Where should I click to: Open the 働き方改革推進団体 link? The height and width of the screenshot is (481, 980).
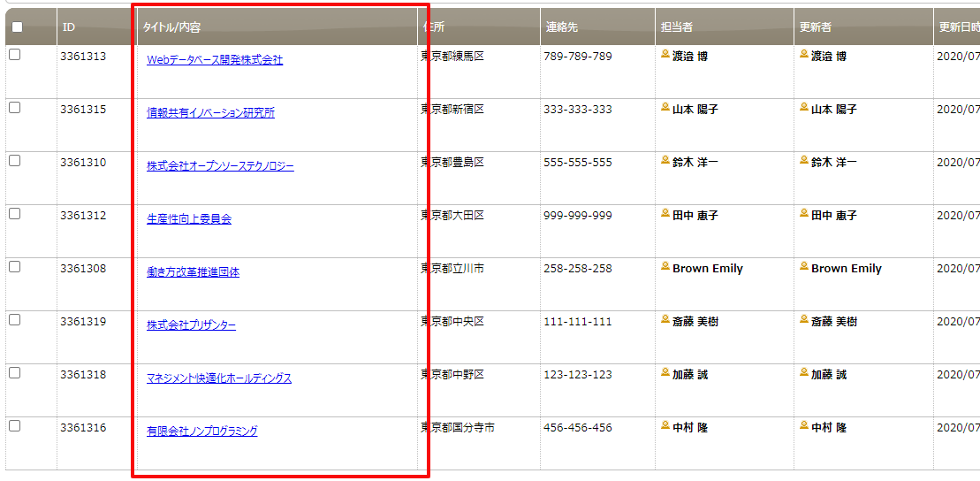[193, 272]
